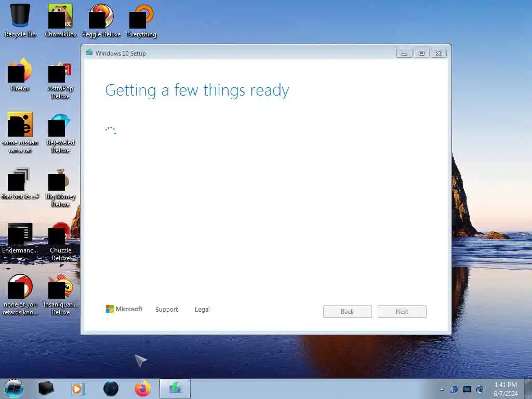
Task: Click the Back button
Action: pos(348,312)
